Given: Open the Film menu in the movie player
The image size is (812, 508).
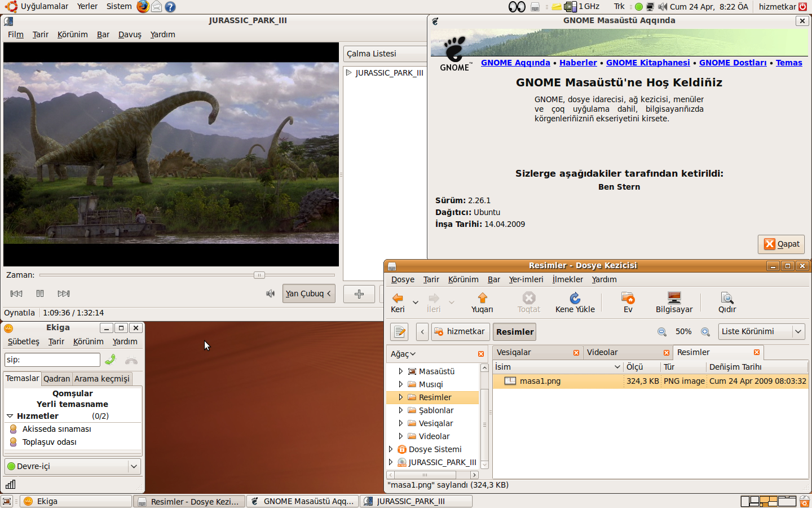Looking at the screenshot, I should click(16, 34).
